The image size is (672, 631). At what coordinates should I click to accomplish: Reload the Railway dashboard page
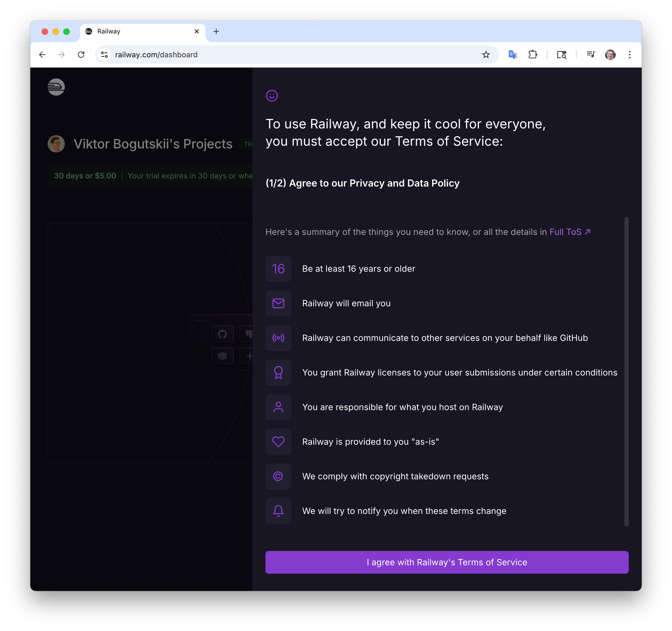click(x=81, y=55)
